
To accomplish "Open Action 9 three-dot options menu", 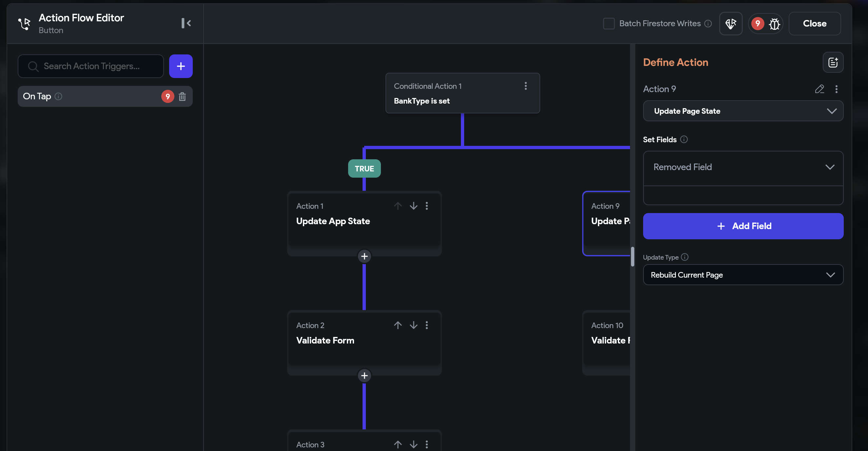I will tap(836, 89).
